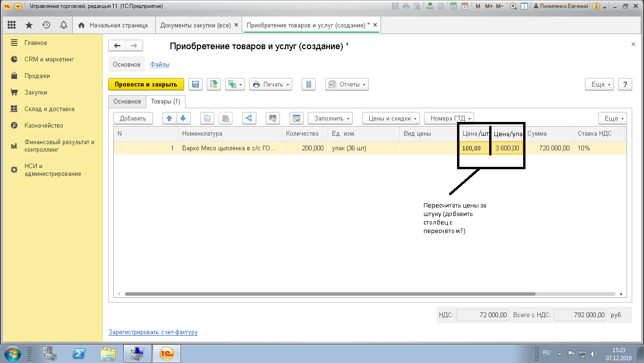644x363 pixels.
Task: Click the Количество cell showing 200,000
Action: (305, 148)
